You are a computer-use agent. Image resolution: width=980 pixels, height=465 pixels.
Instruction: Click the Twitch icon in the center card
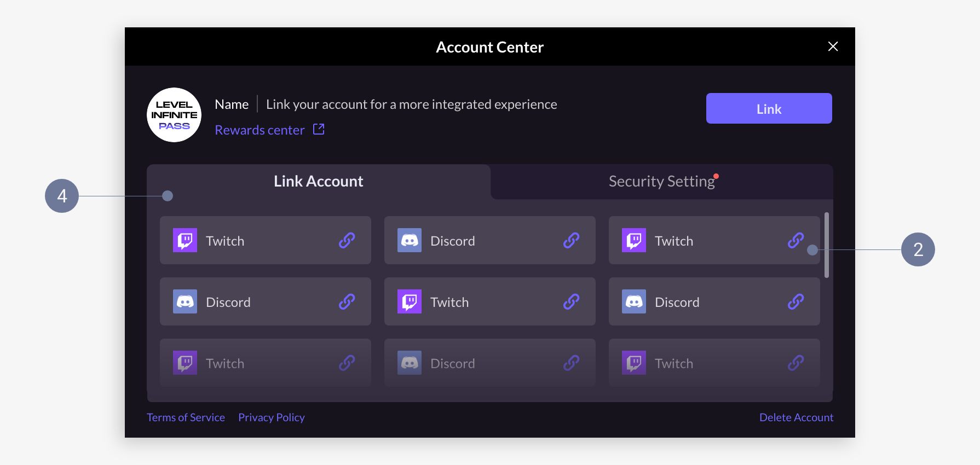(409, 301)
